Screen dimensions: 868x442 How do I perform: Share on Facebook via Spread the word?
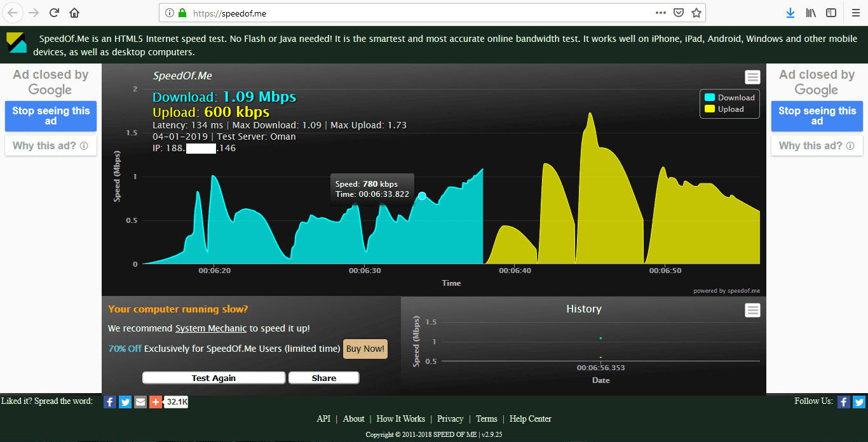(x=110, y=402)
